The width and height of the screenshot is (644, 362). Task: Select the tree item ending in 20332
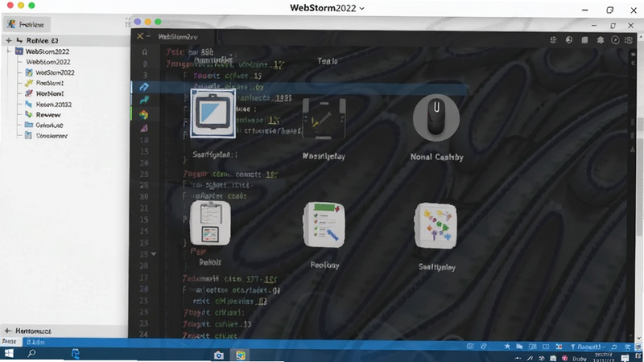pyautogui.click(x=48, y=105)
